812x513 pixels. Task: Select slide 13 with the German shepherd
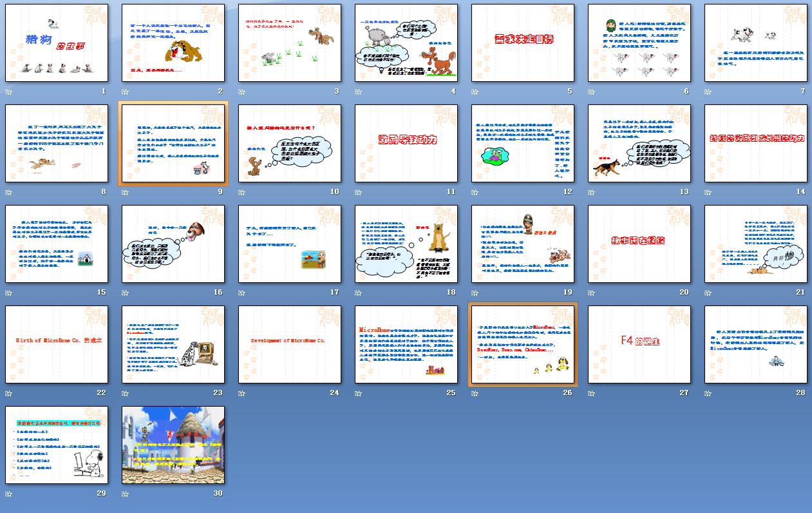(639, 143)
